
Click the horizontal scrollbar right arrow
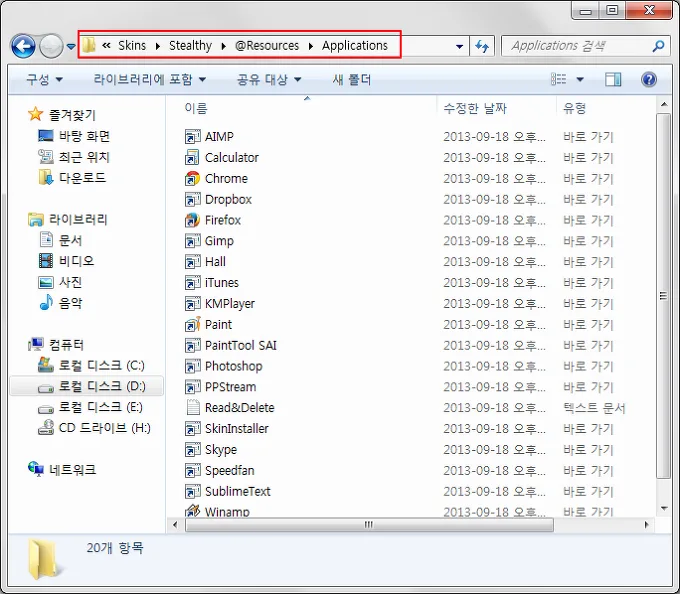[x=647, y=525]
